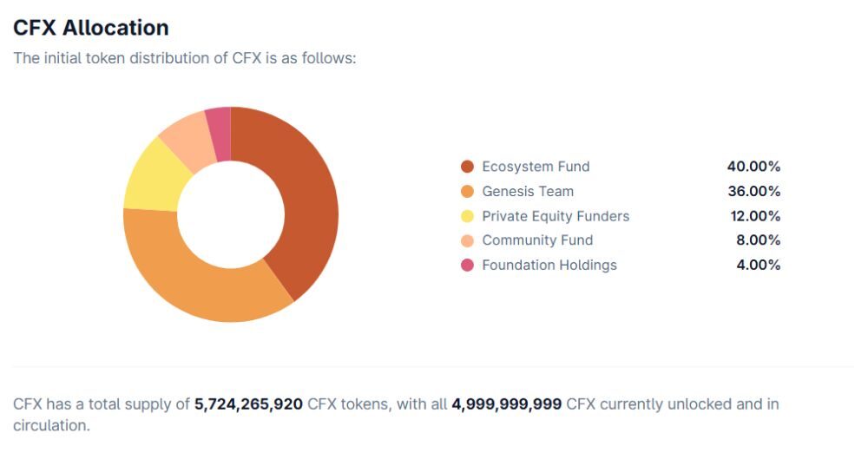868x453 pixels.
Task: Click the Genesis Team legend color dot
Action: 468,191
